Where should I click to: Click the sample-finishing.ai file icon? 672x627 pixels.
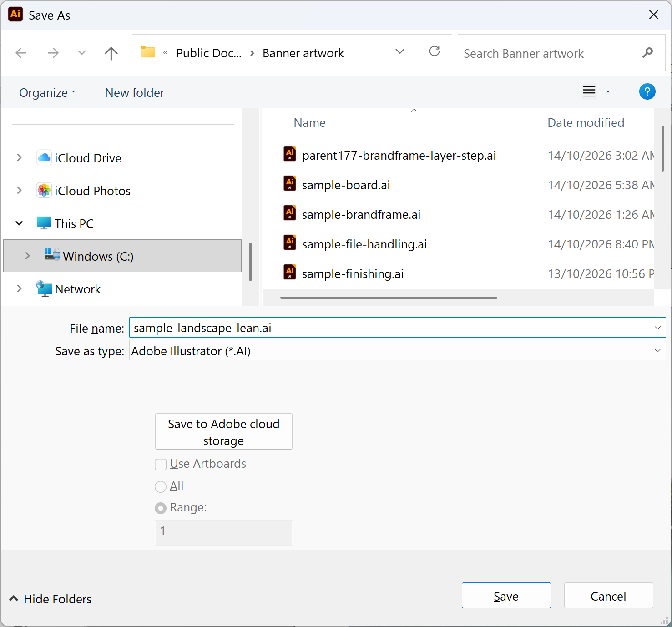[290, 273]
